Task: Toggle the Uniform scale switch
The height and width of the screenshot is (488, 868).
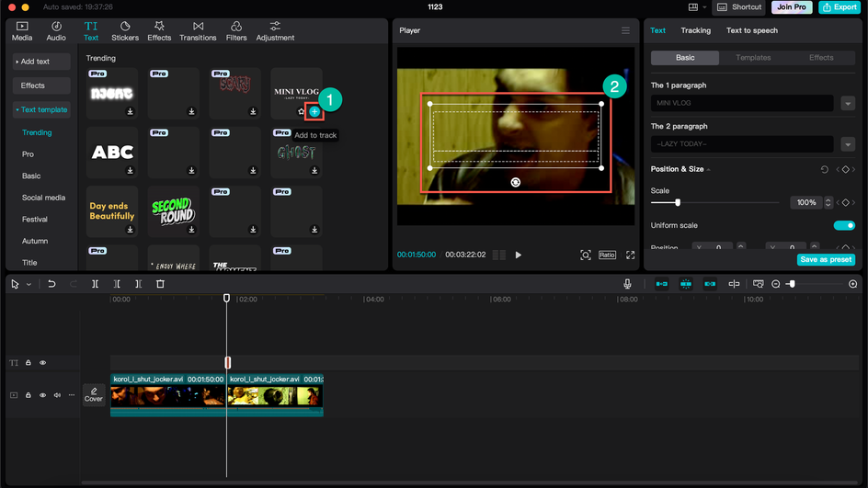Action: click(x=844, y=225)
